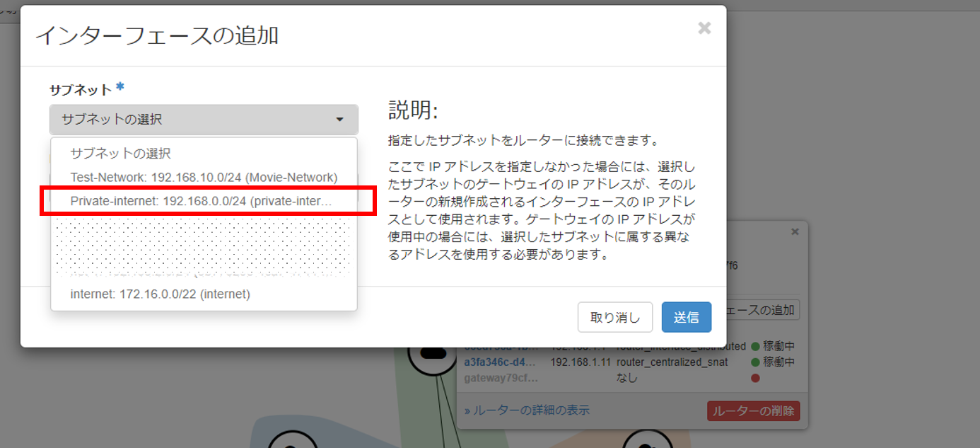
Task: Click the 取り消し cancel button
Action: (614, 317)
